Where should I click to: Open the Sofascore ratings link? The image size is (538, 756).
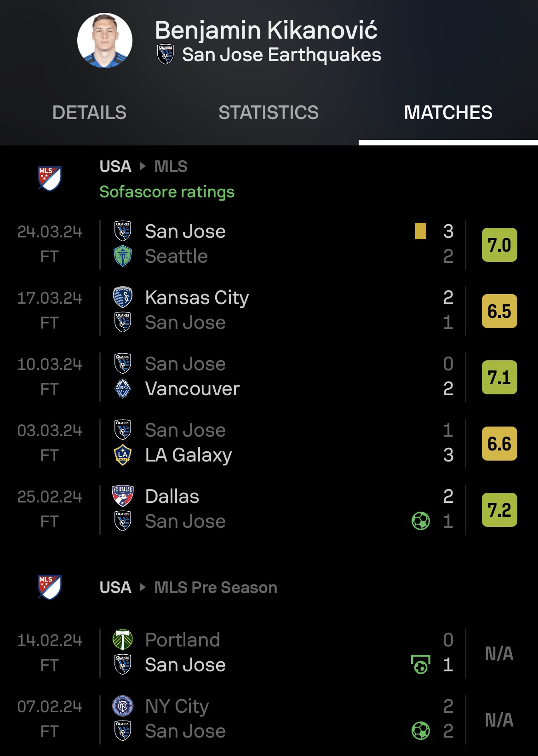coord(167,192)
